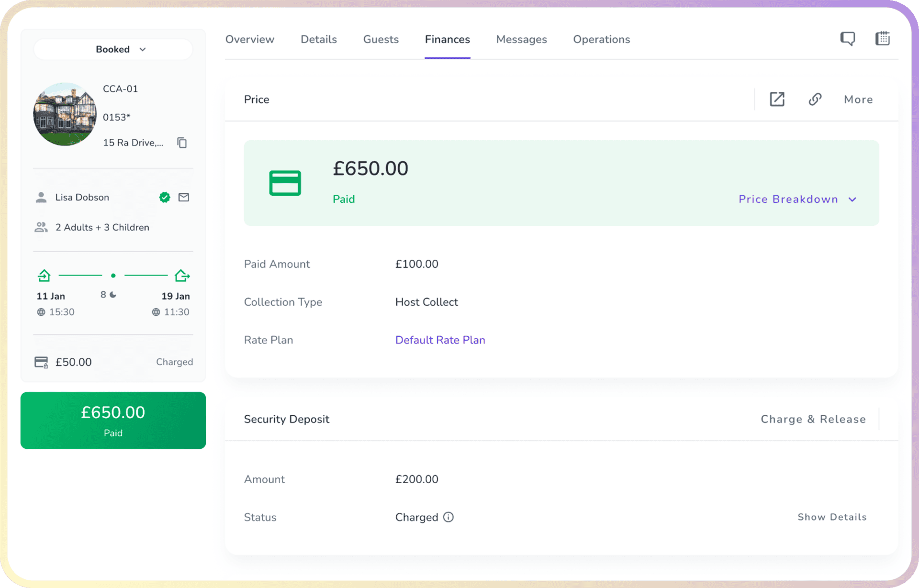Click the green credit card icon in price banner

(x=285, y=183)
